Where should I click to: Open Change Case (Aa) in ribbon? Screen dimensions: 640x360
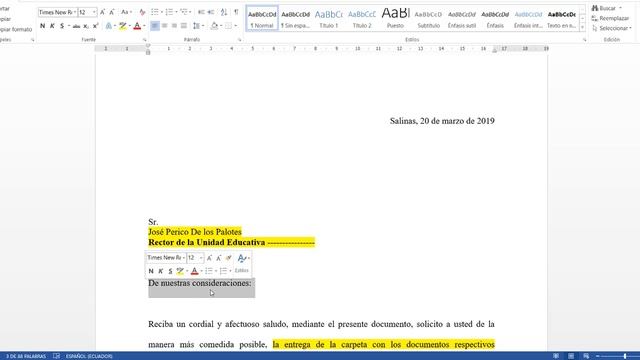coord(126,12)
